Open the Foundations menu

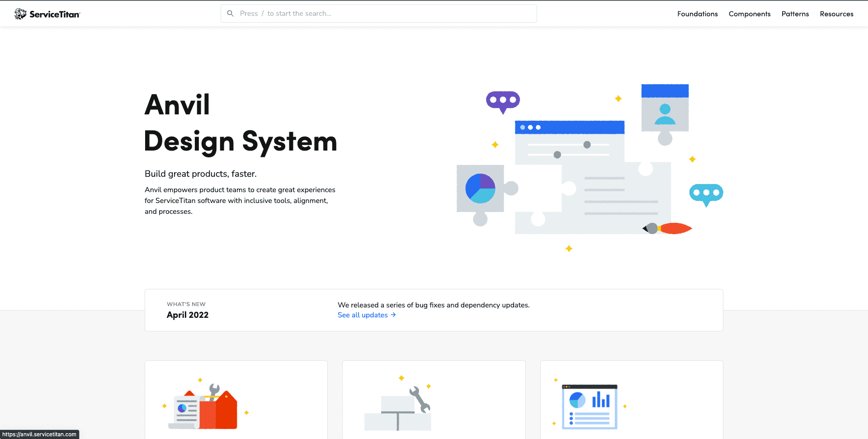click(697, 14)
